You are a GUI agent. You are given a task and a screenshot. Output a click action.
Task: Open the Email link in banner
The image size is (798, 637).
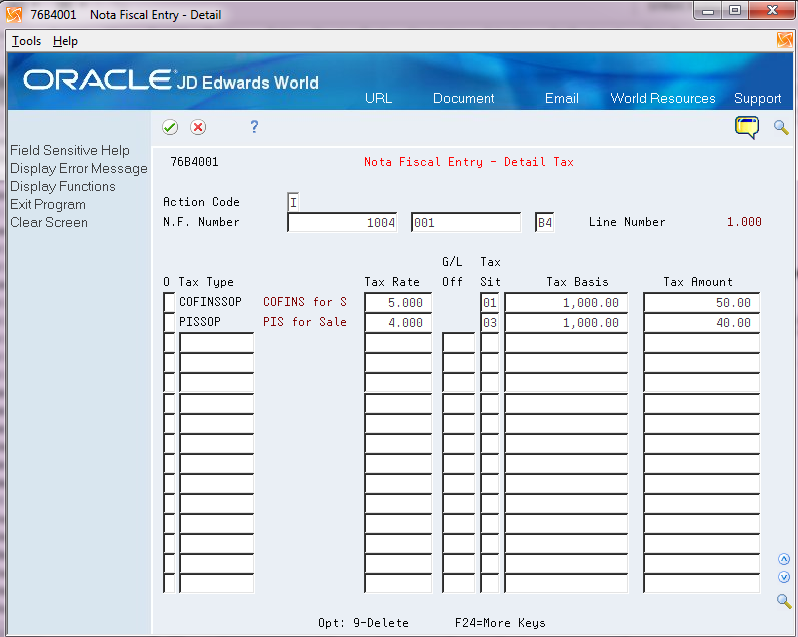561,98
